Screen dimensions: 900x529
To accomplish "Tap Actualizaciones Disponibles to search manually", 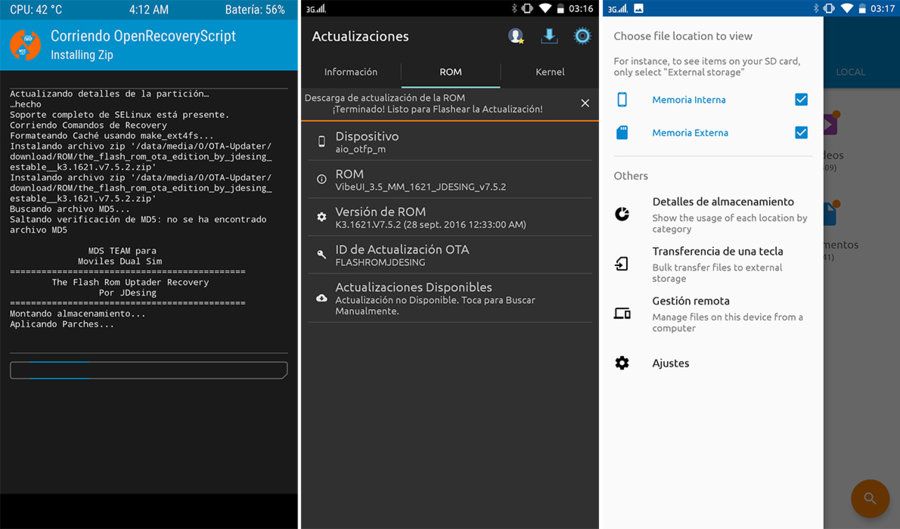I will tap(450, 298).
